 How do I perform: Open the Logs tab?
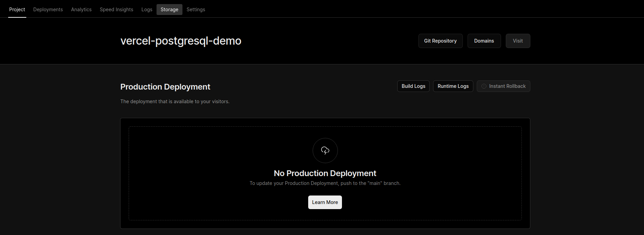tap(147, 10)
